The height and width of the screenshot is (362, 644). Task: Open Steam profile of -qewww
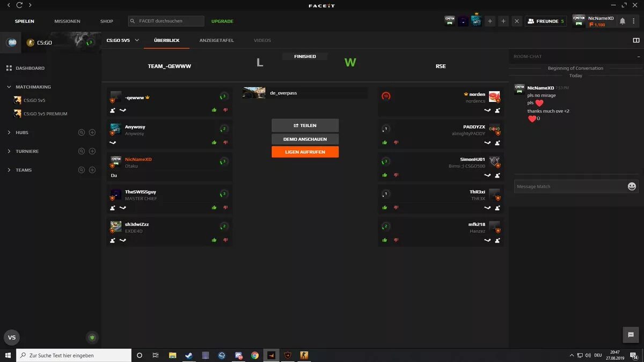coord(123,110)
